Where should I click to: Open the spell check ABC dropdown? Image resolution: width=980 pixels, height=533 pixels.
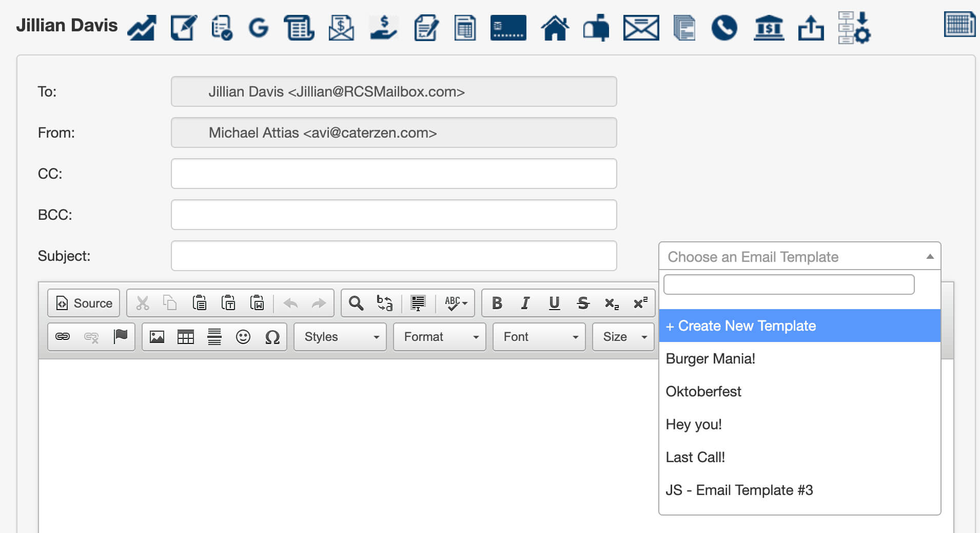(456, 303)
